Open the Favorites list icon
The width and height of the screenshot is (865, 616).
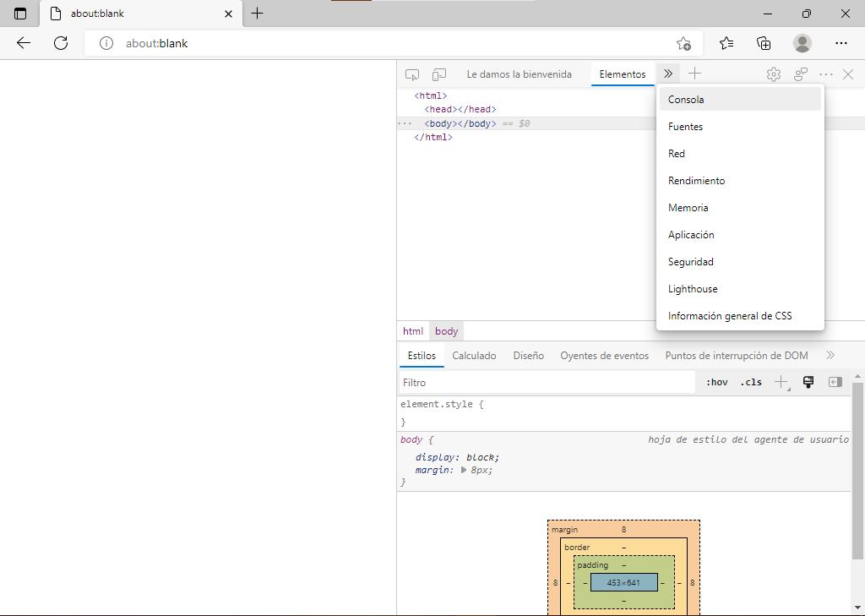[x=726, y=43]
